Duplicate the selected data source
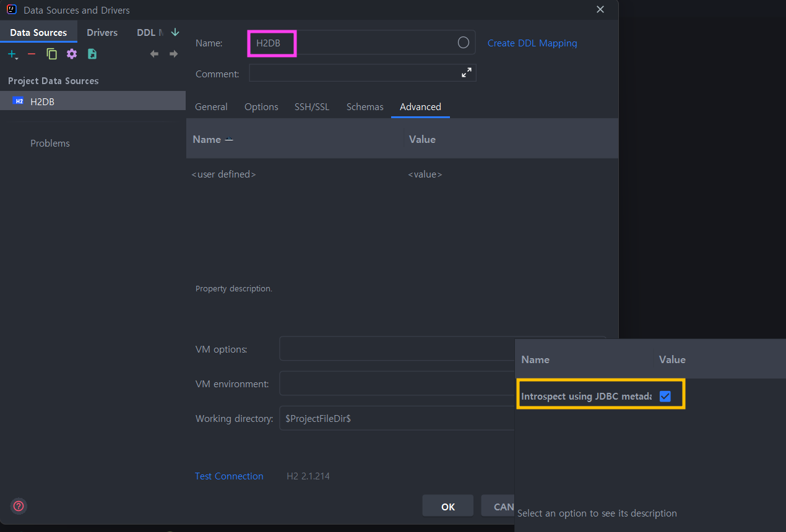The image size is (786, 532). [52, 54]
